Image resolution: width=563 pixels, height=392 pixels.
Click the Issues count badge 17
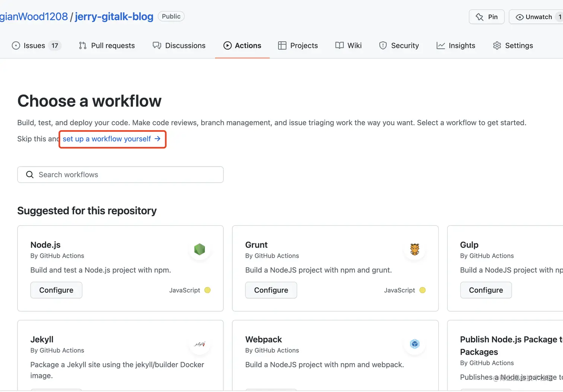pyautogui.click(x=55, y=45)
